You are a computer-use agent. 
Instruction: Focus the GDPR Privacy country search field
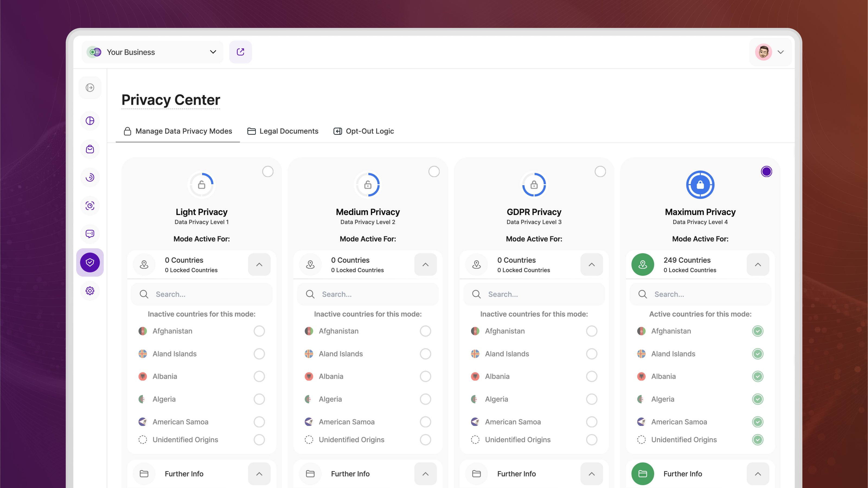[x=534, y=294]
